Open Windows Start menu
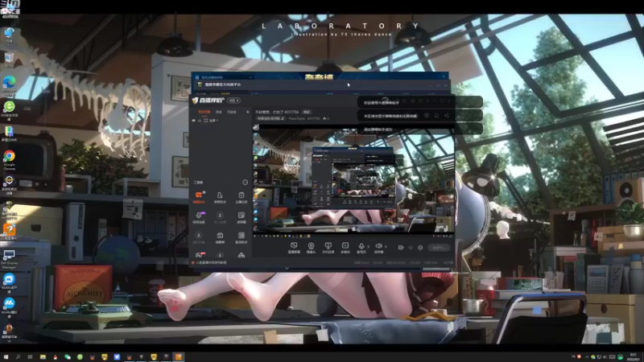The height and width of the screenshot is (362, 644). (6, 356)
